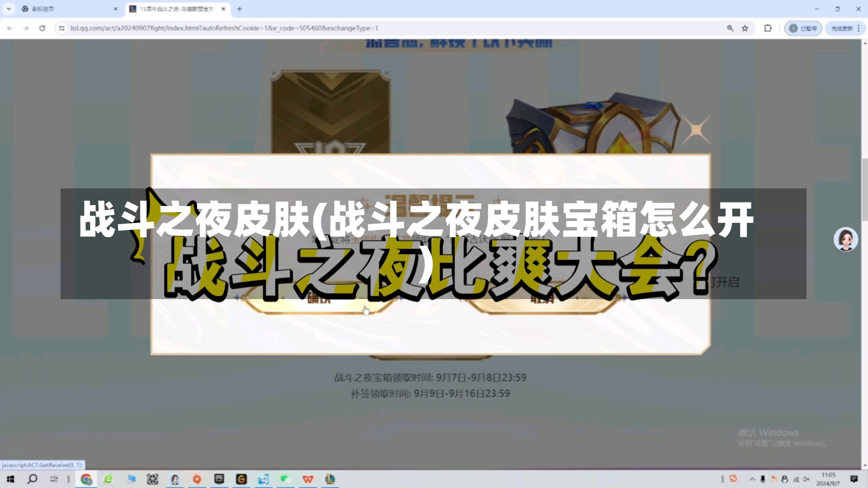
Task: Open the profile button labeled 已暂停
Action: (803, 28)
